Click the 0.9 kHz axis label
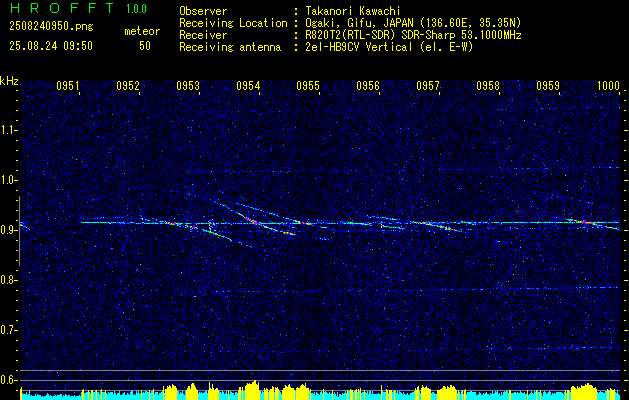Screen dimensions: 629x400 pyautogui.click(x=7, y=230)
